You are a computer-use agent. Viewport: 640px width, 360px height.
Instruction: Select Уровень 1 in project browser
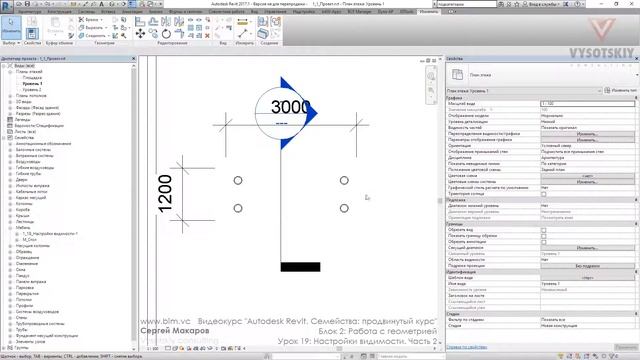coord(32,84)
